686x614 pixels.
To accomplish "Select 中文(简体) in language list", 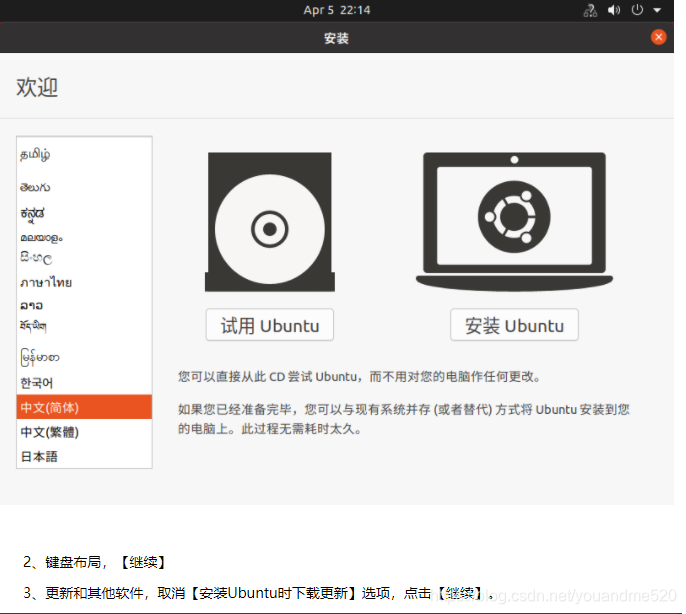I will 84,407.
